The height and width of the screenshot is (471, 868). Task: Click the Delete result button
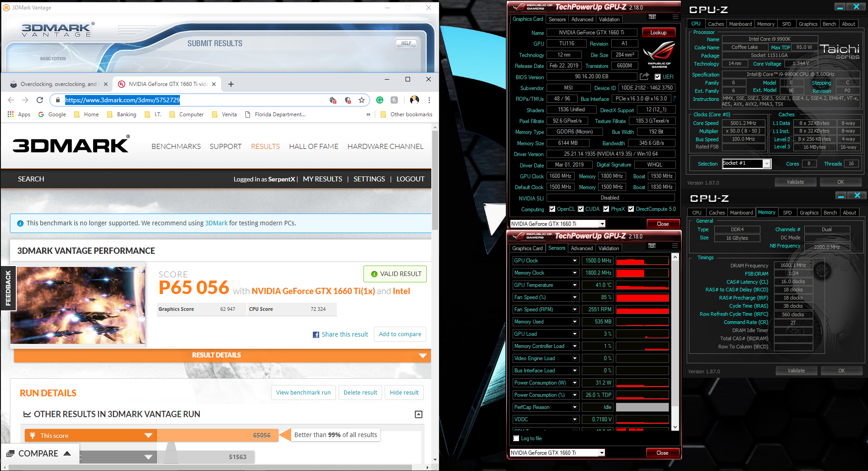[360, 393]
